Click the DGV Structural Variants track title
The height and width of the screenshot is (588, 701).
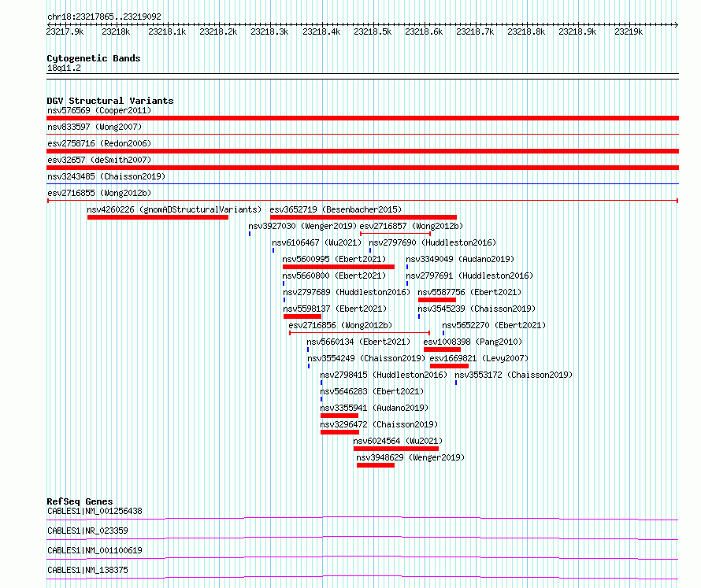point(110,101)
